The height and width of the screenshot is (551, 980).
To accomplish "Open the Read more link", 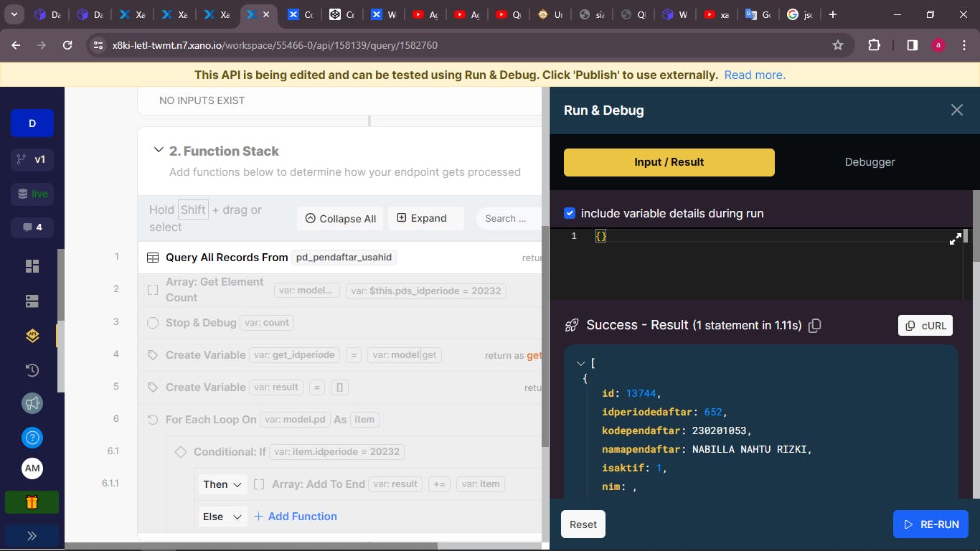I will pos(755,75).
